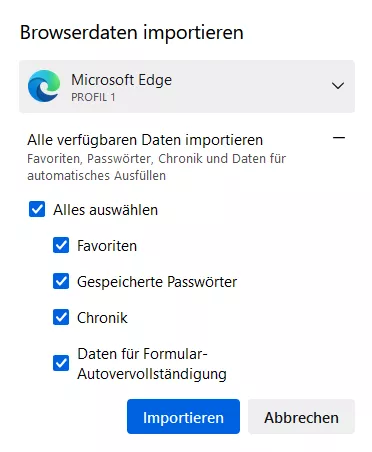Click the 'Gespeicherte Passwörter' label text
Screen dimensions: 372x452
[157, 282]
